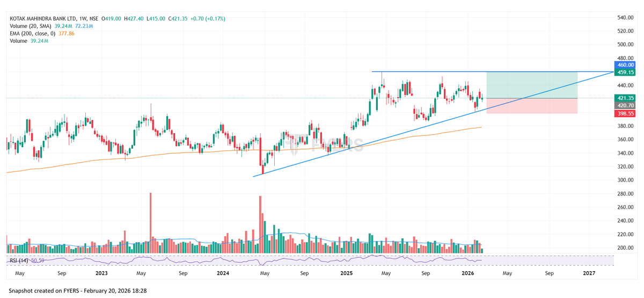
Task: Click the blue 460.00 price label
Action: 625,65
